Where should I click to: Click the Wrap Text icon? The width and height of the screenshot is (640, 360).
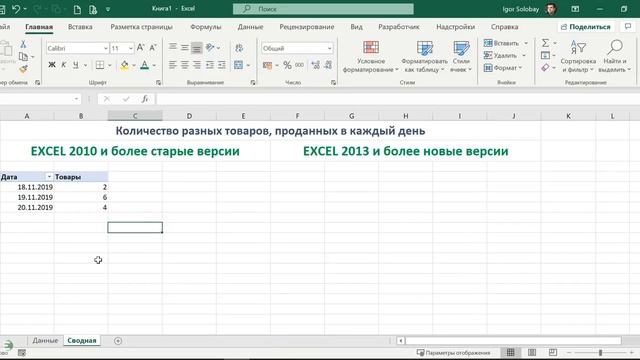tap(239, 48)
